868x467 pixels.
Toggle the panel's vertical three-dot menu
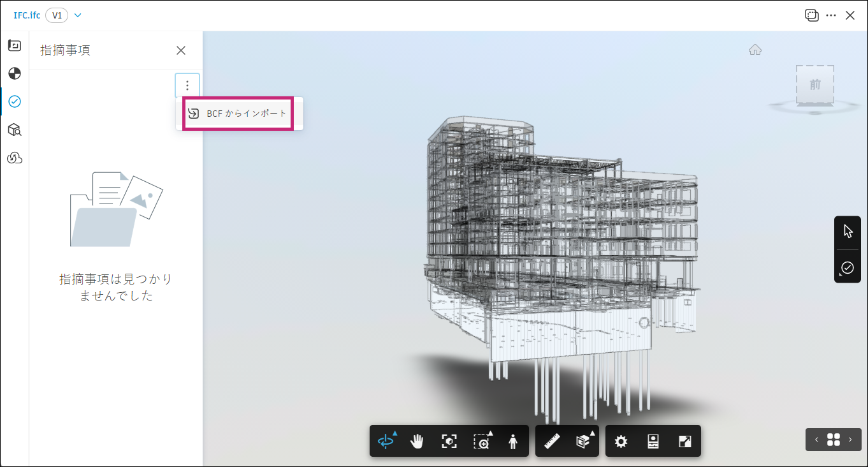pos(187,85)
